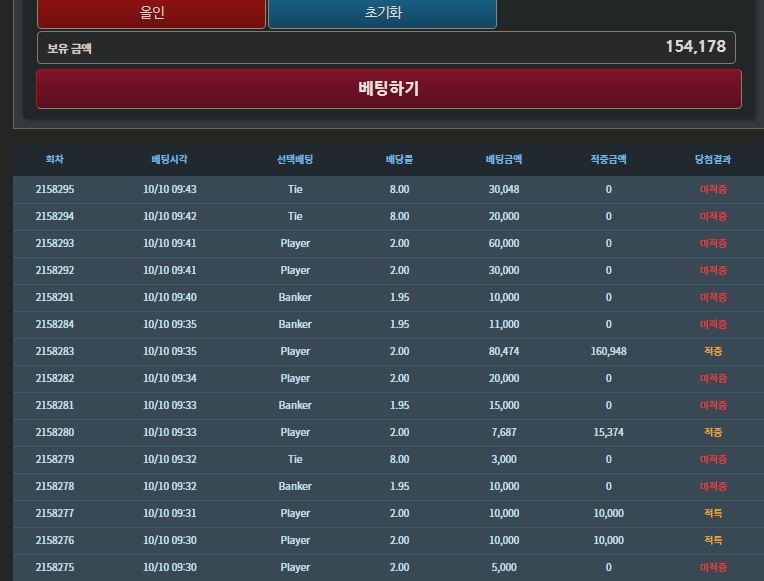Viewport: 764px width, 581px height.
Task: Select round number 2158277
Action: point(55,513)
